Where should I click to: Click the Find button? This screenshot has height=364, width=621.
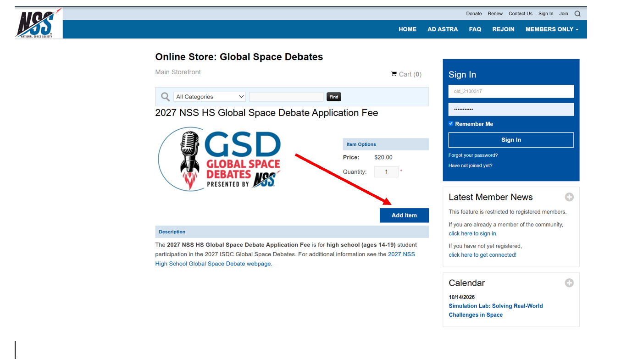click(334, 97)
